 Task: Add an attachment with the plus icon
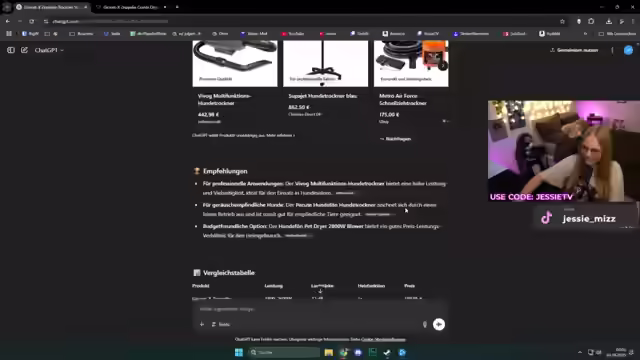coord(202,324)
